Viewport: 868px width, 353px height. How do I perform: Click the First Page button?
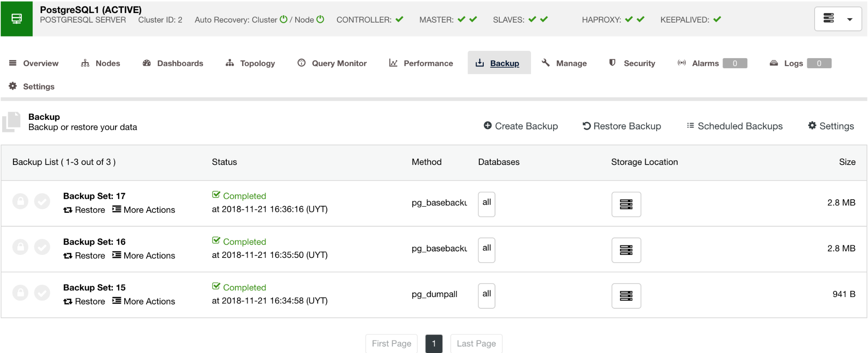tap(391, 343)
